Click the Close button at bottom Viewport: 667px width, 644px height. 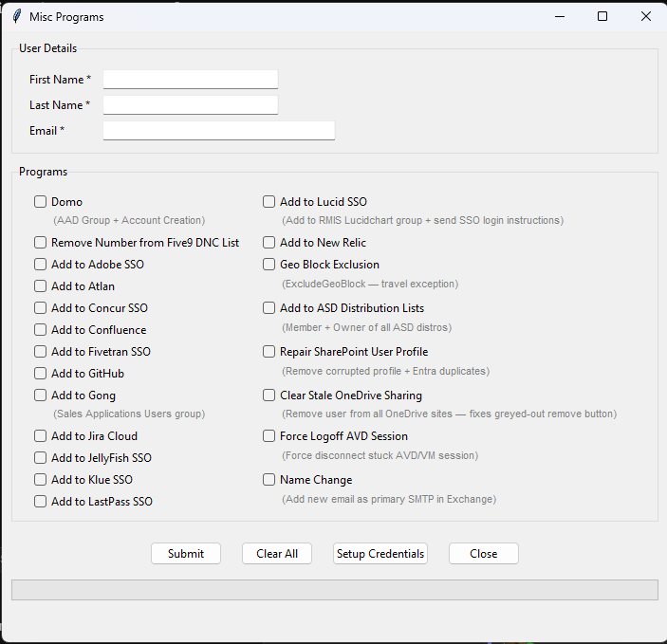pyautogui.click(x=484, y=553)
